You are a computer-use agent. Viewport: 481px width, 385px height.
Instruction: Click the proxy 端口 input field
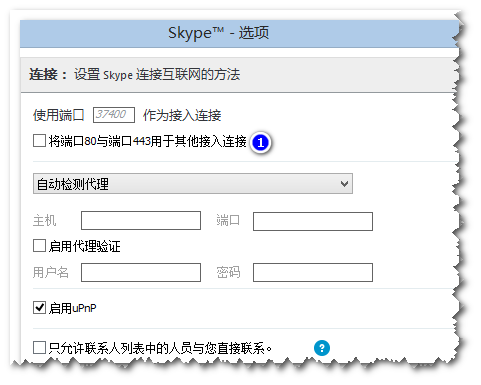[313, 221]
